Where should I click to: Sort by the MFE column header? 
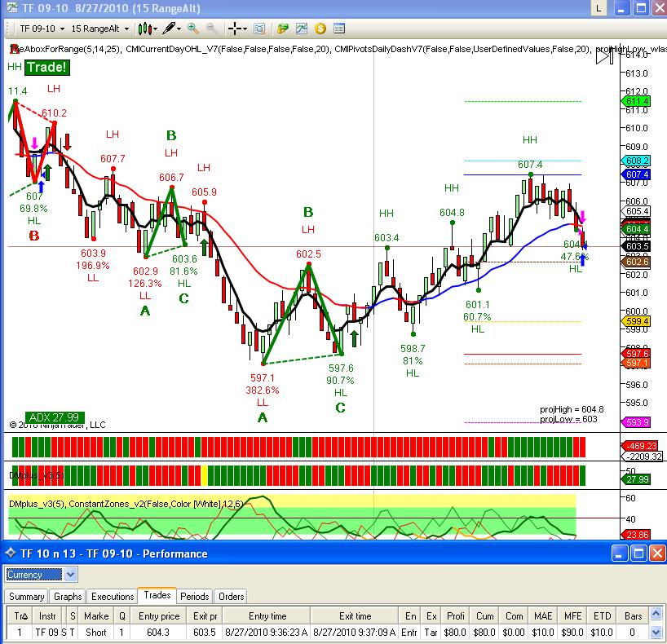(572, 616)
